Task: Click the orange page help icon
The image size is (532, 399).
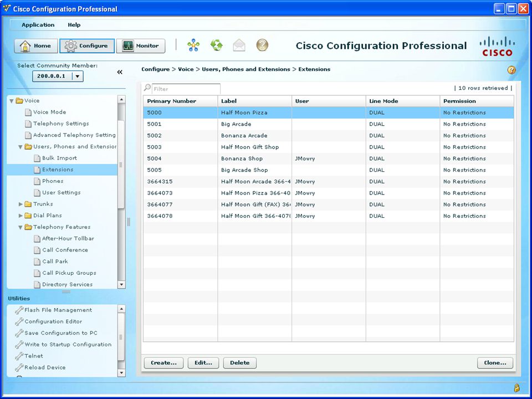Action: point(511,70)
